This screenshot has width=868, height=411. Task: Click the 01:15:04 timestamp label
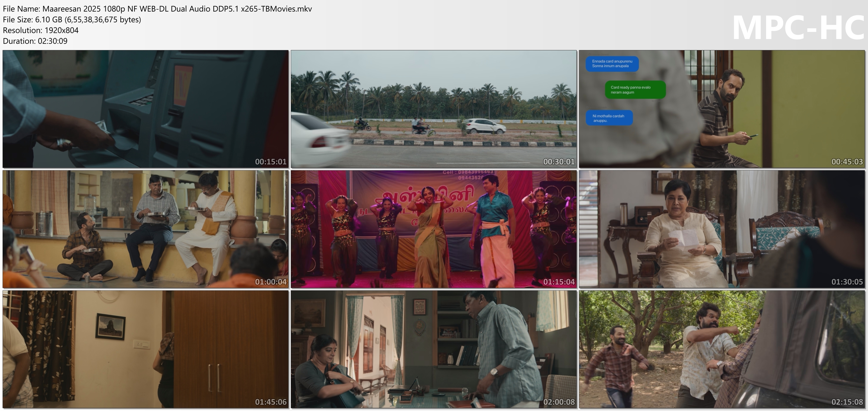coord(559,282)
